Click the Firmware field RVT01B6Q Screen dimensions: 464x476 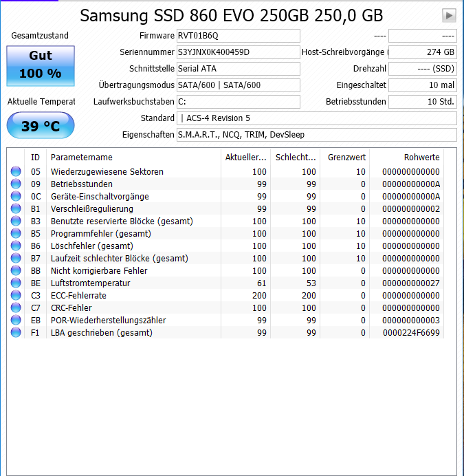coord(239,36)
